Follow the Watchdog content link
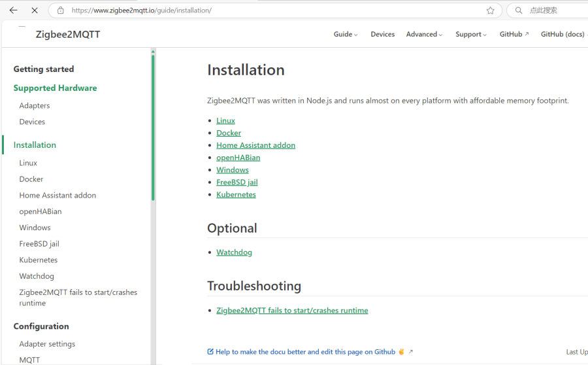Screen dimensions: 588x365 (234, 252)
